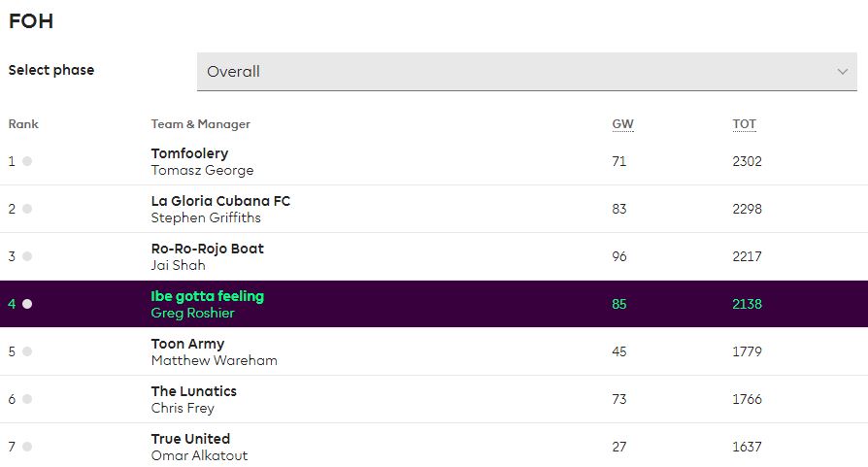Click rank indicator dot for True United
868x467 pixels.
coord(27,447)
